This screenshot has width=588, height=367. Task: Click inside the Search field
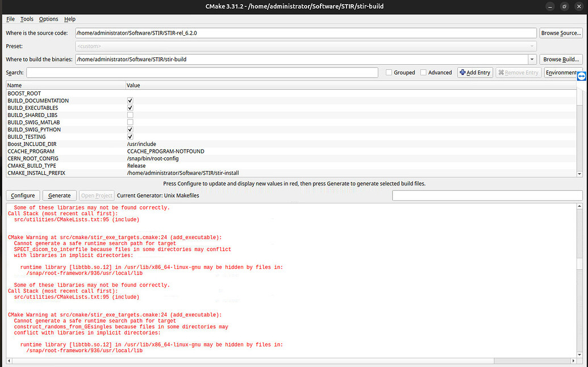tap(199, 72)
